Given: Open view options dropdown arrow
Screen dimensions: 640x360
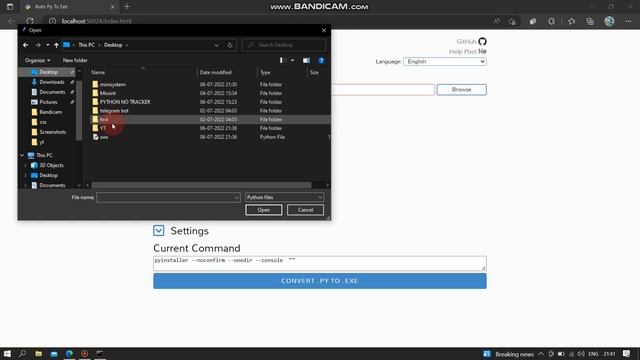Looking at the screenshot, I should tap(292, 60).
